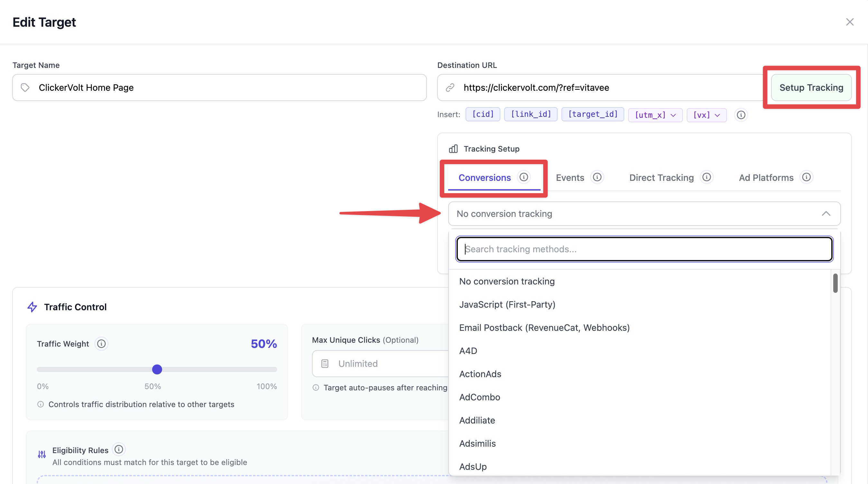The image size is (868, 484).
Task: Insert the [target_id] token
Action: point(593,115)
